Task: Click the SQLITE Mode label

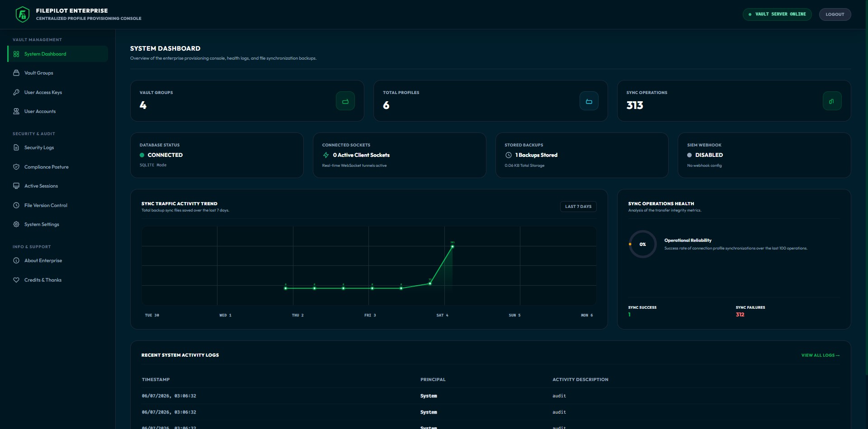Action: (x=153, y=165)
